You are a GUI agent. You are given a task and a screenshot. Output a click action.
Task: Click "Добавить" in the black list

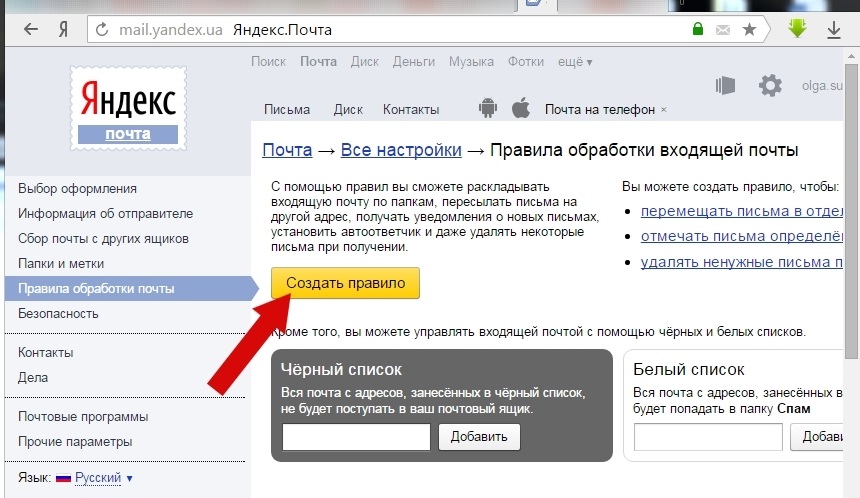tap(479, 437)
